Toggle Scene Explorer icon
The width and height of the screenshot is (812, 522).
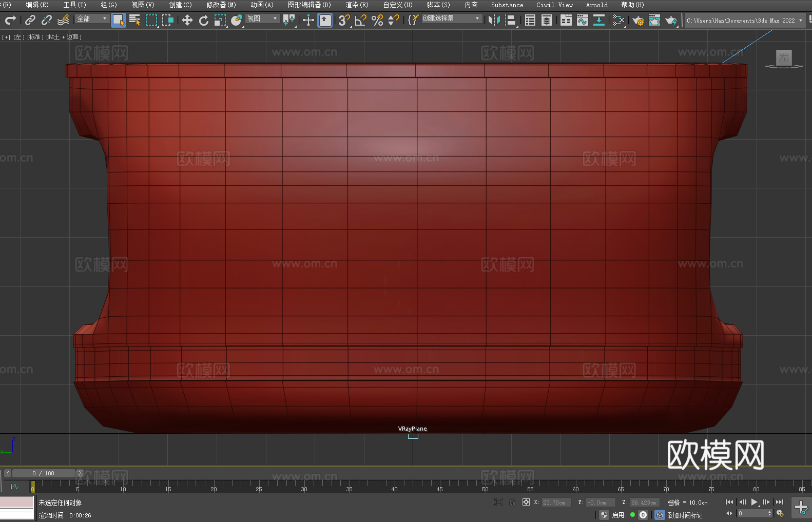530,20
